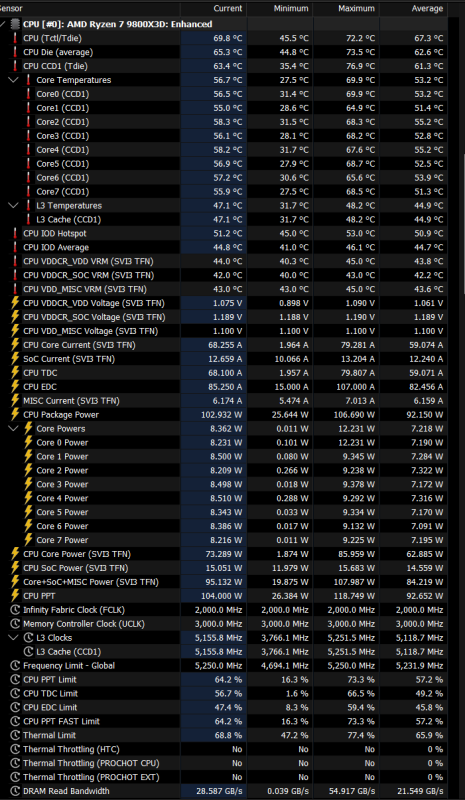Viewport: 465px width, 800px height.
Task: Collapse the Core Temperatures tree node
Action: 14,80
